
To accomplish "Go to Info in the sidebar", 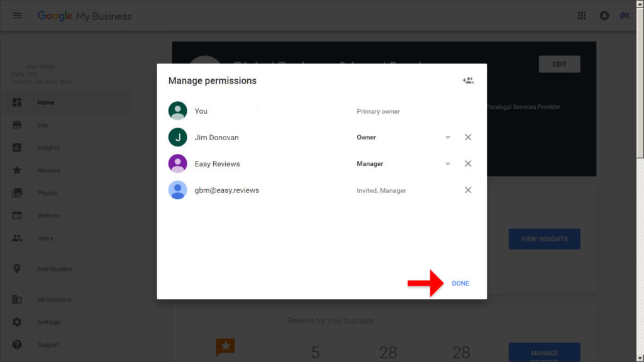I will click(43, 125).
